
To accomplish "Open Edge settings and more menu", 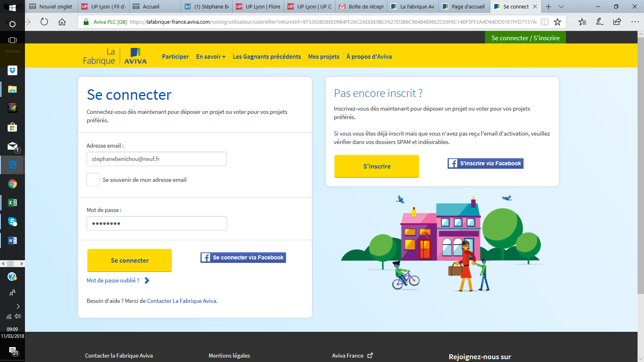I will [635, 22].
